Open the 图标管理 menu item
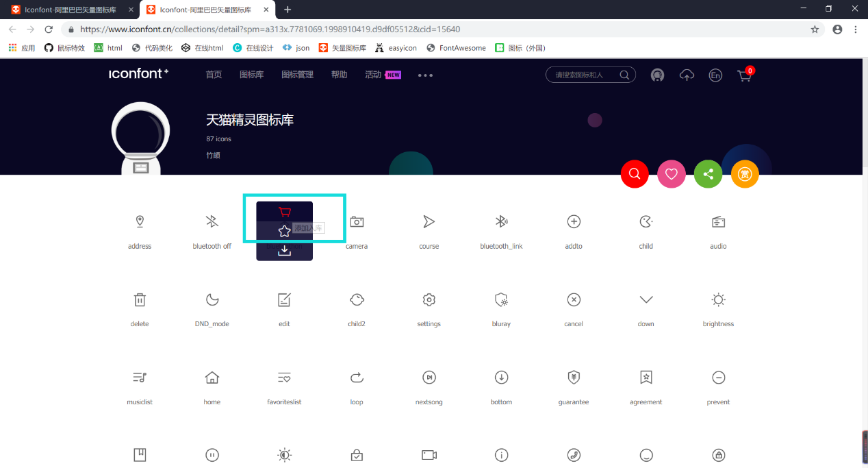 (x=297, y=75)
